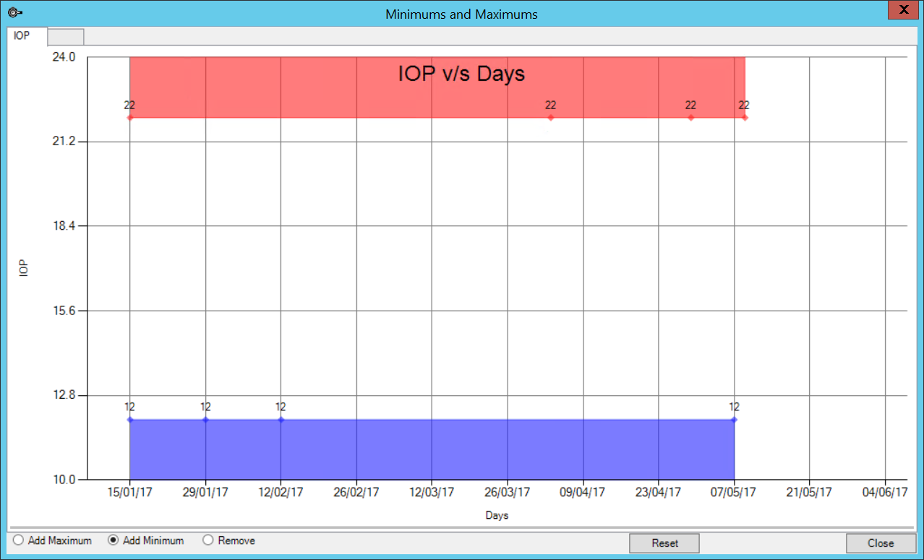The height and width of the screenshot is (560, 924).
Task: Click the vertical IOP axis title
Action: point(24,270)
